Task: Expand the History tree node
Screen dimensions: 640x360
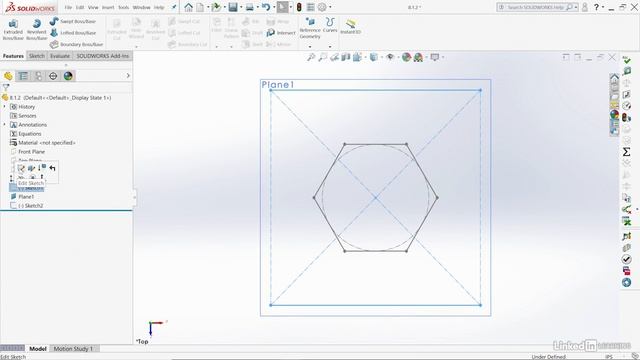Action: [5, 107]
